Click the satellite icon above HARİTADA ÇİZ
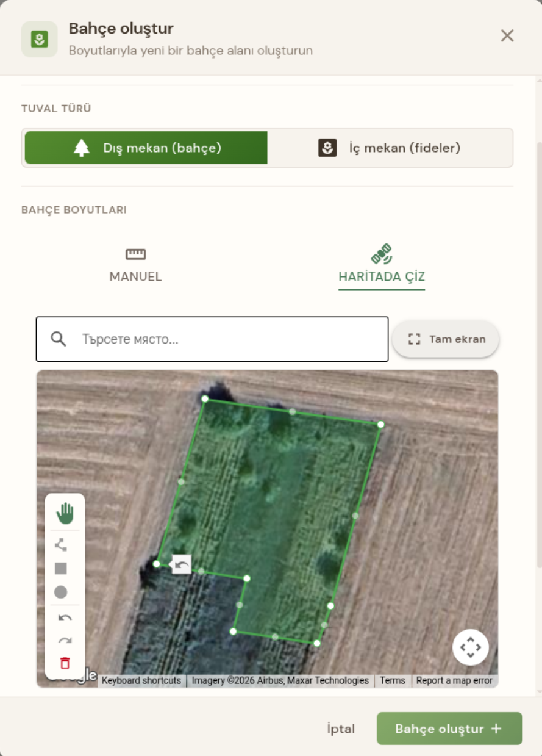 [382, 254]
